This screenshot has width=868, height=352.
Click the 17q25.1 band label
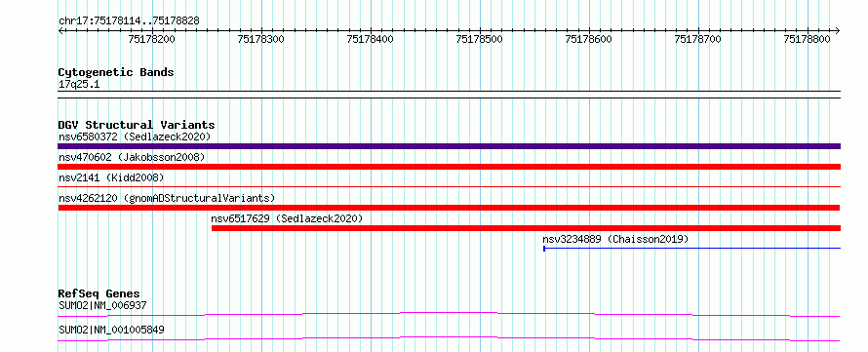[79, 85]
